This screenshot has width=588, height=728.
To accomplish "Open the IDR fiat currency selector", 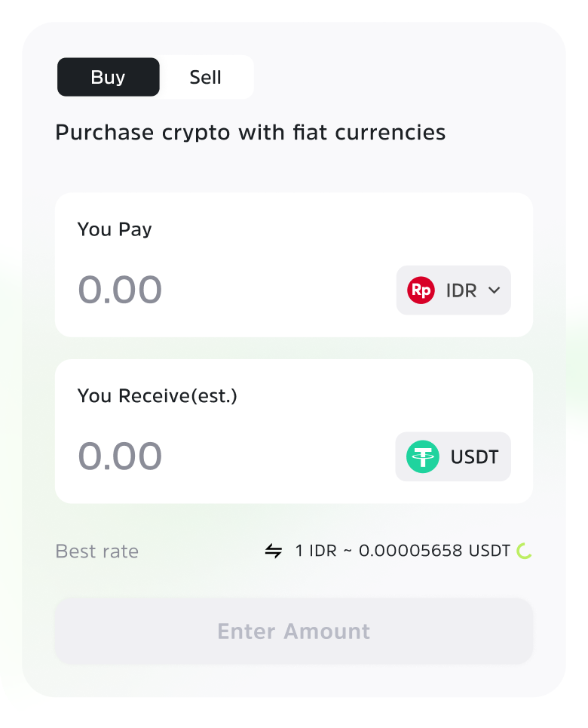I will pos(453,290).
